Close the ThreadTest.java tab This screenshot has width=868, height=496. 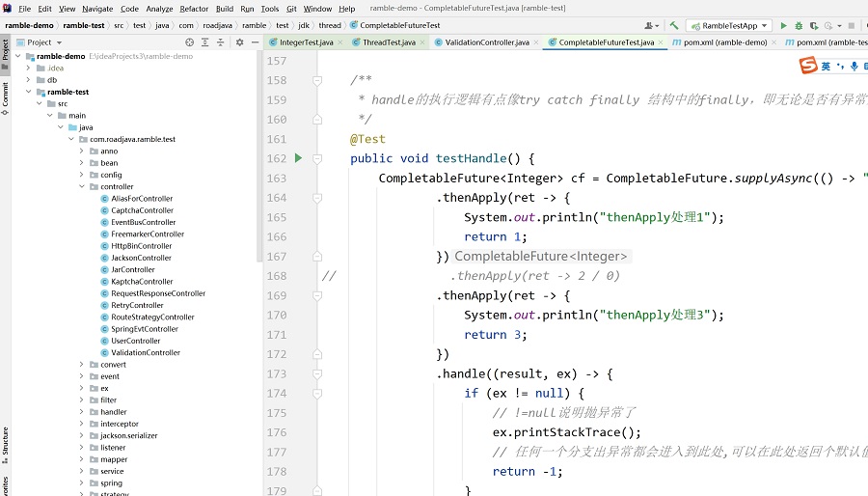click(422, 42)
